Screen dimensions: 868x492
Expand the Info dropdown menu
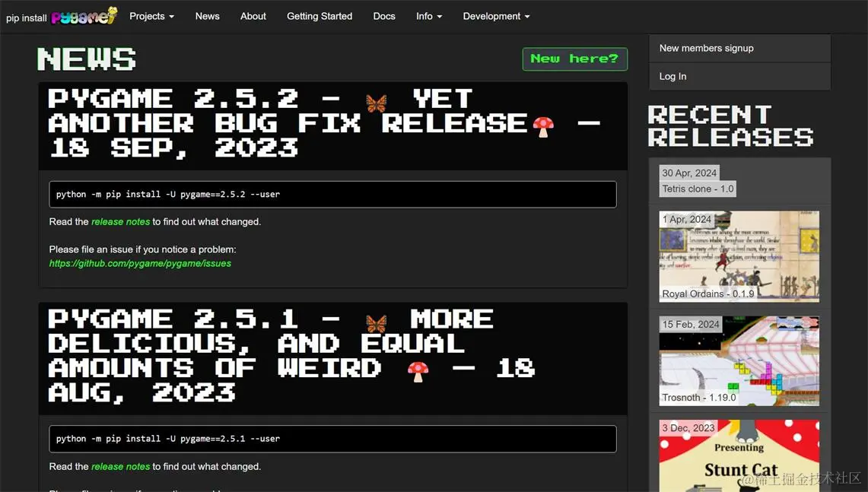coord(429,16)
